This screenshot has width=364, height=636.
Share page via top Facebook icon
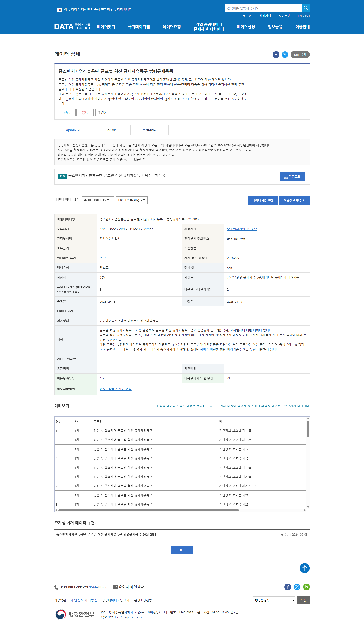276,55
